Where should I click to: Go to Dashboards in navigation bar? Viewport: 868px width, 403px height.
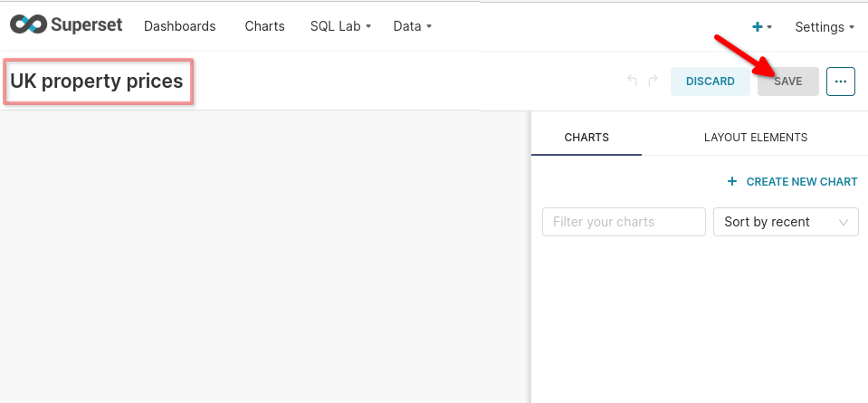pyautogui.click(x=180, y=26)
